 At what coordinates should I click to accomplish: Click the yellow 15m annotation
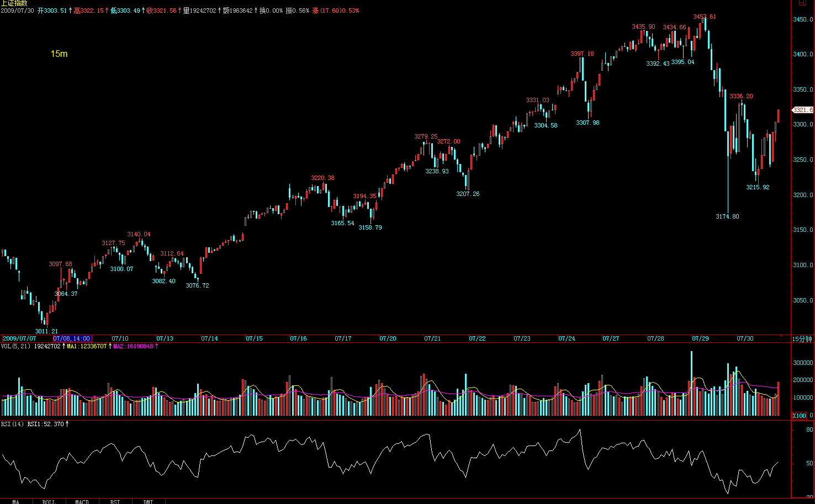coord(59,54)
